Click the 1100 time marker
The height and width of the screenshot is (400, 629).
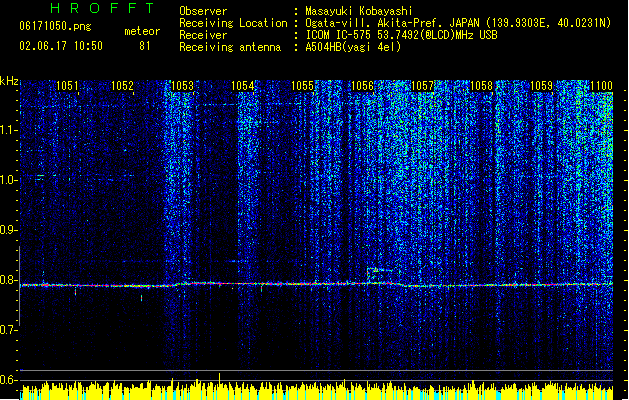tap(601, 86)
